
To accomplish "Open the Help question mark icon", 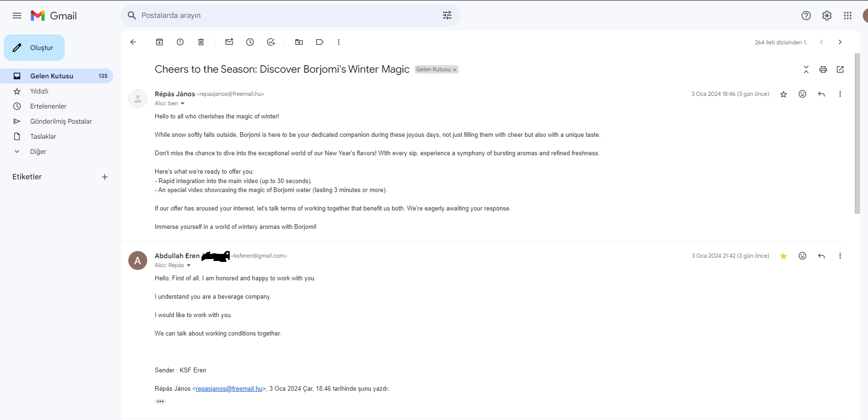I will pos(806,16).
